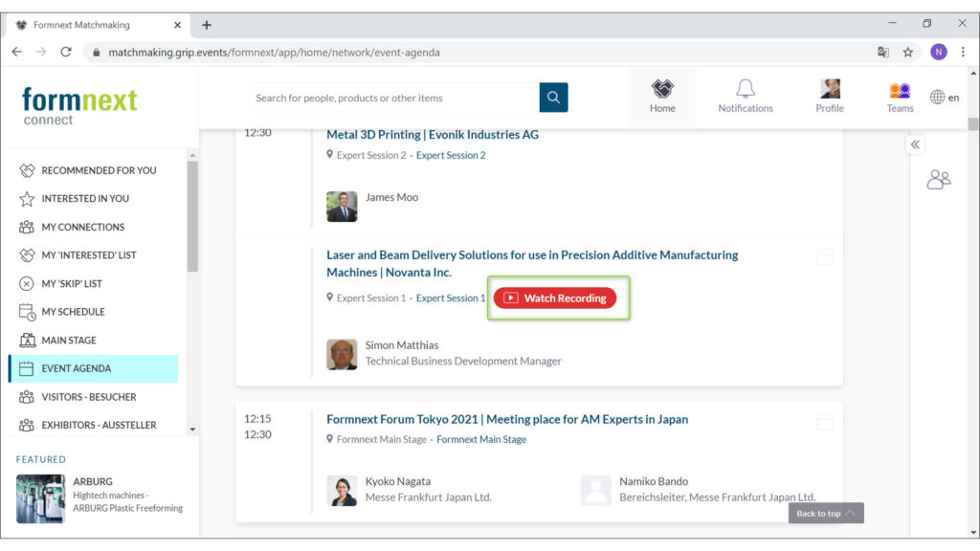Open the language selector 'en'
The image size is (980, 551).
tap(945, 98)
